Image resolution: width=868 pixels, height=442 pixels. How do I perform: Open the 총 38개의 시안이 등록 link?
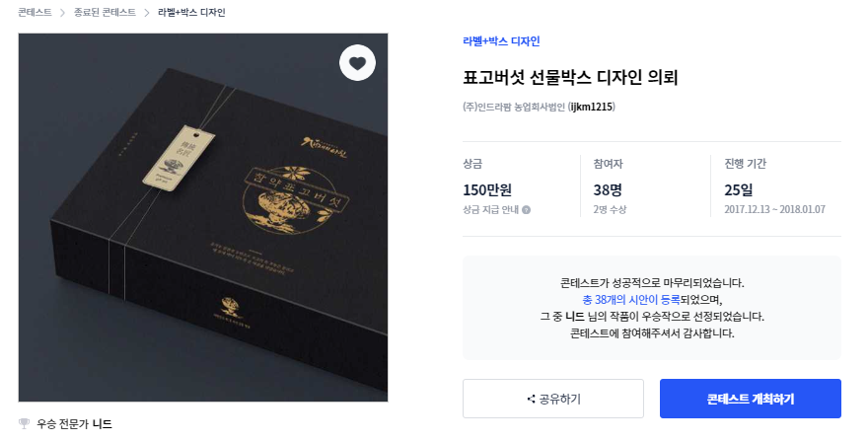[x=631, y=300]
